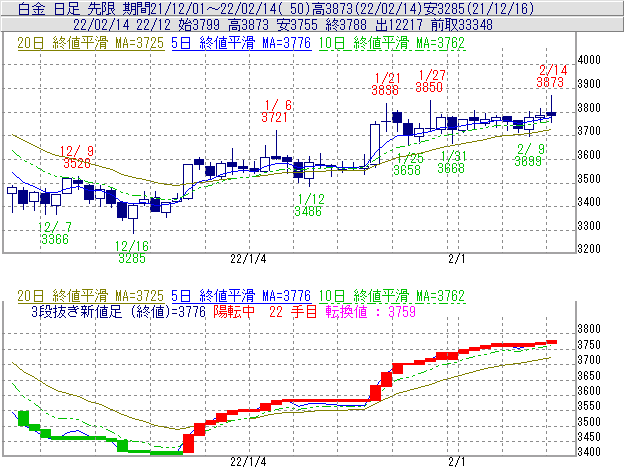Click the 3200 price axis label in the candlestick chart
624x475 pixels.
click(x=589, y=249)
